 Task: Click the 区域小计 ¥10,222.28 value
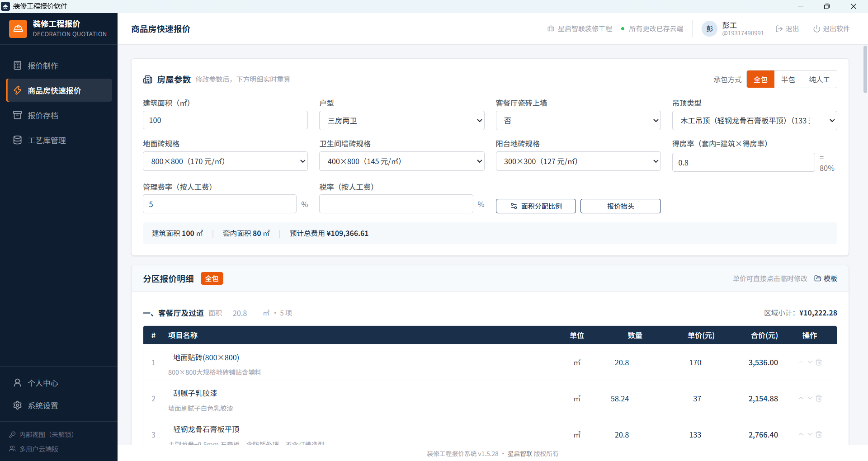(x=818, y=313)
